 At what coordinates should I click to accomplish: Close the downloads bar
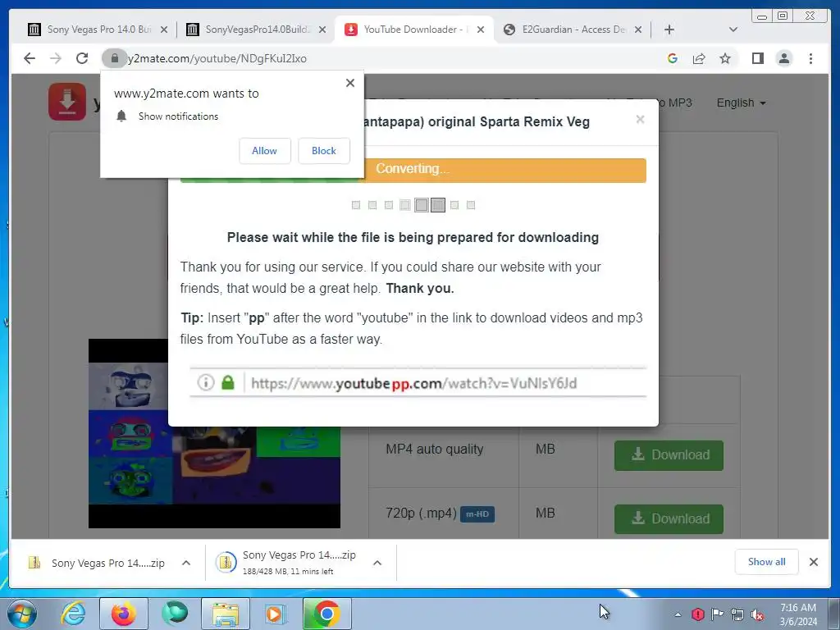coord(813,562)
